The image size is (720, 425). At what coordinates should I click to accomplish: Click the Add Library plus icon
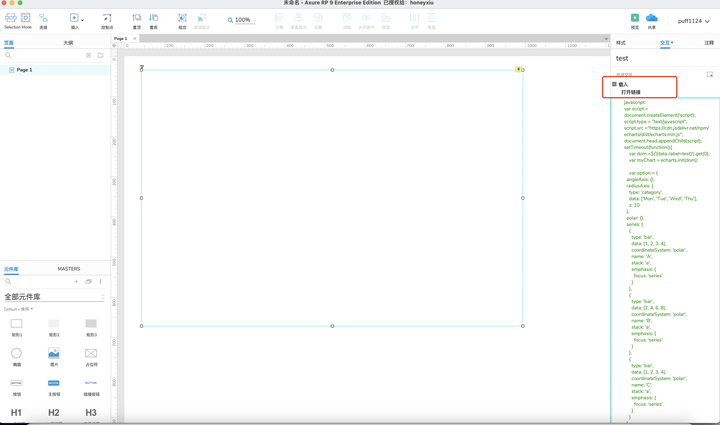coord(76,281)
